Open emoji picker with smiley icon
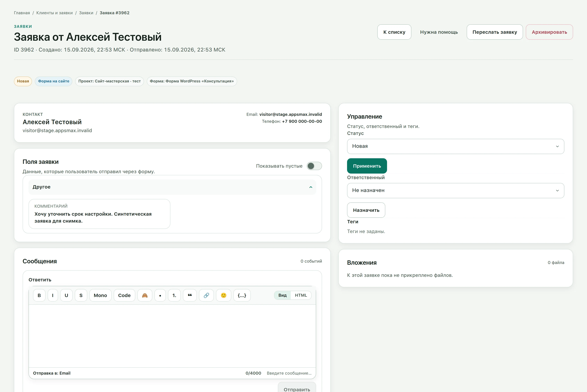The width and height of the screenshot is (587, 392). [x=224, y=295]
